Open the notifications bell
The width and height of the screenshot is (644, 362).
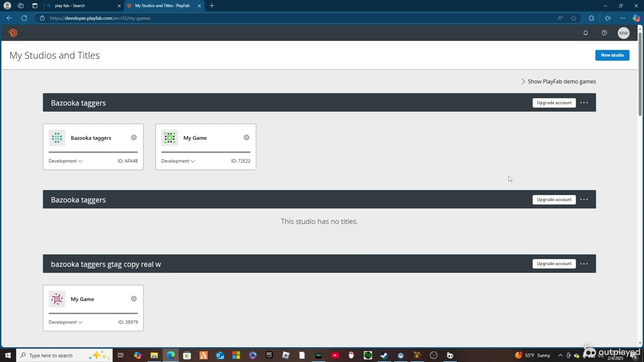tap(586, 33)
